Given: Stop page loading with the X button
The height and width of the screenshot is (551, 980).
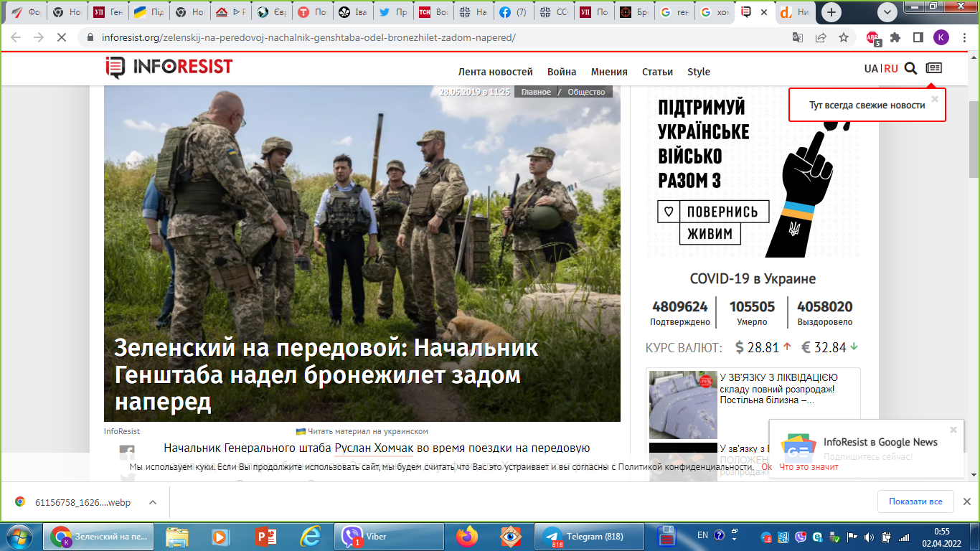Looking at the screenshot, I should click(x=62, y=37).
